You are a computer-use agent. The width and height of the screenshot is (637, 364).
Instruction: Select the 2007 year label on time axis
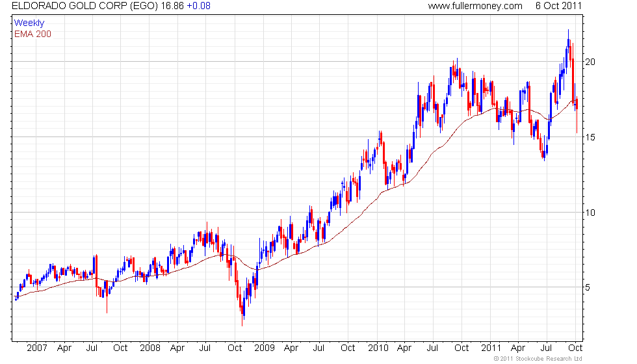tap(36, 348)
